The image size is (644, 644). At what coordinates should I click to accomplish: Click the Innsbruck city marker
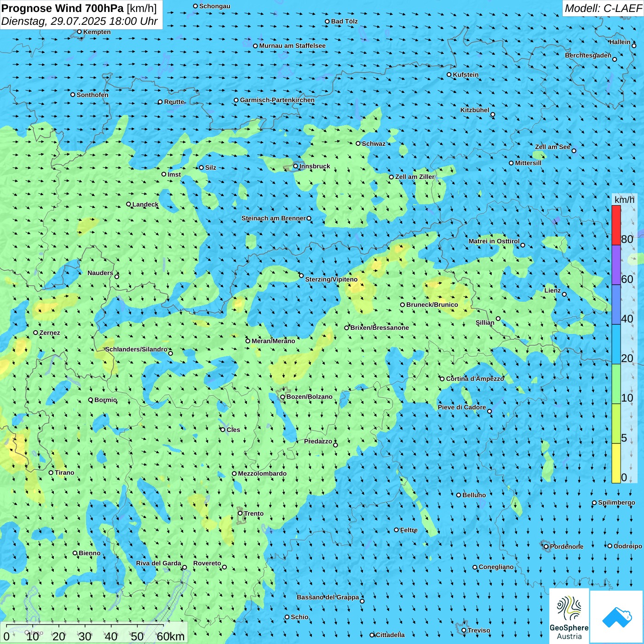(x=296, y=166)
